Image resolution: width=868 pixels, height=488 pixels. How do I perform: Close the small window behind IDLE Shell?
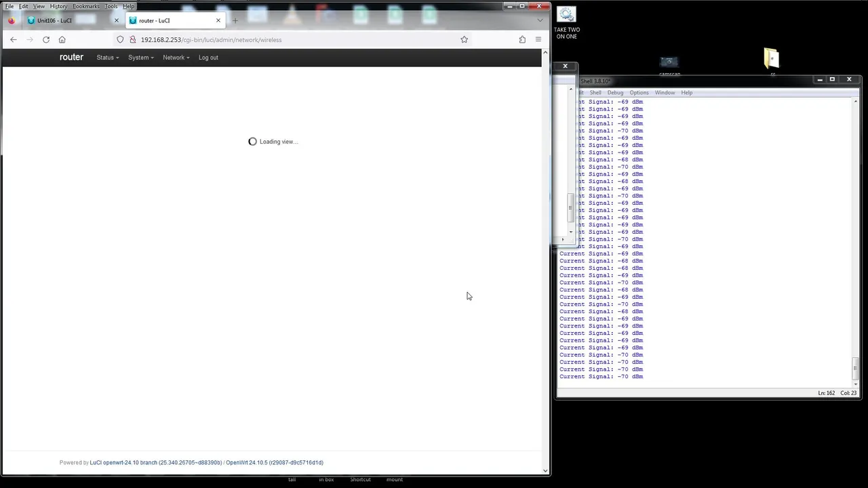565,66
